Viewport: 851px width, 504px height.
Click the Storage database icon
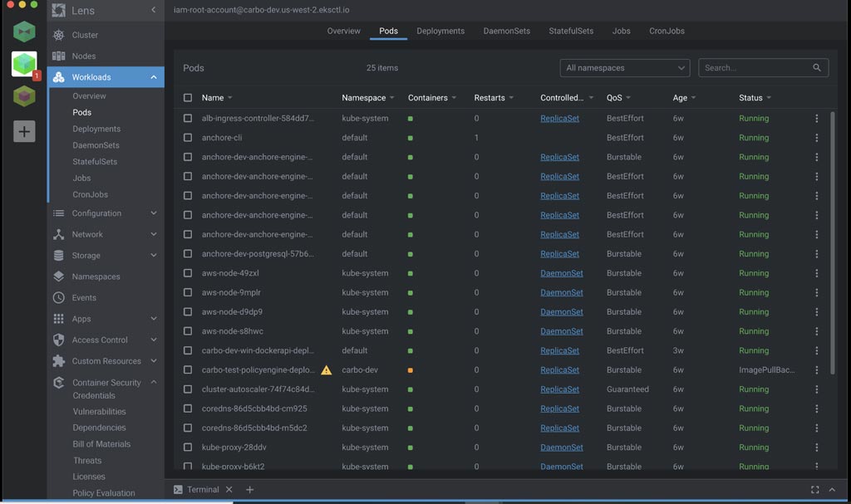(59, 256)
